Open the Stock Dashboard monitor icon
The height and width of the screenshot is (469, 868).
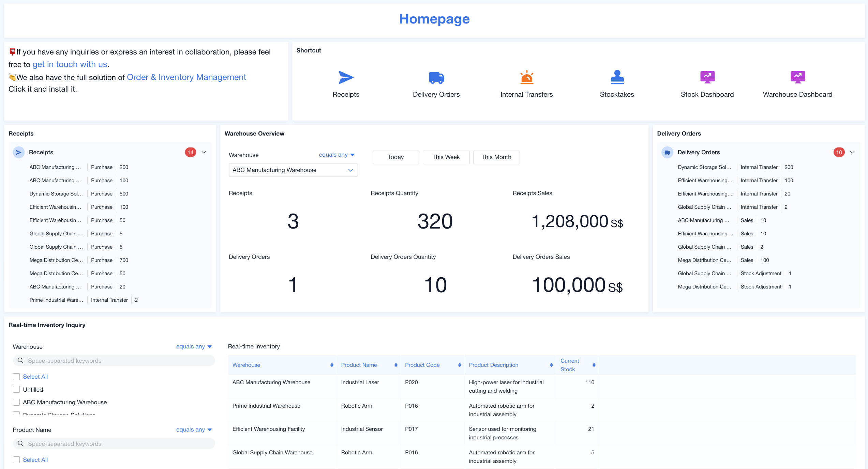point(707,77)
